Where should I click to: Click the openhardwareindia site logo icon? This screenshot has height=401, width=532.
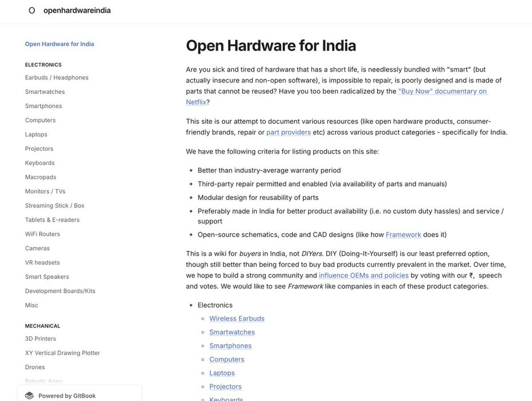pos(32,10)
